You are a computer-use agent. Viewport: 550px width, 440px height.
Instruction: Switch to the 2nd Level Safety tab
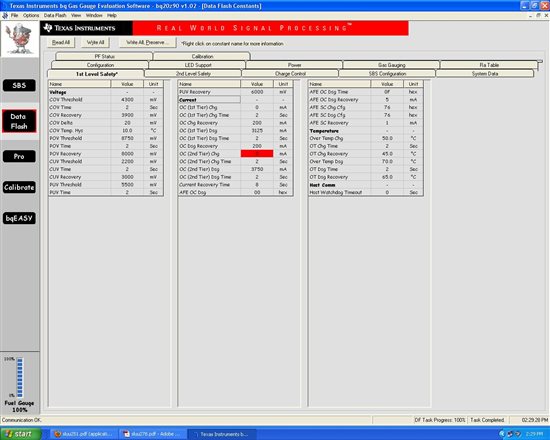pyautogui.click(x=193, y=74)
